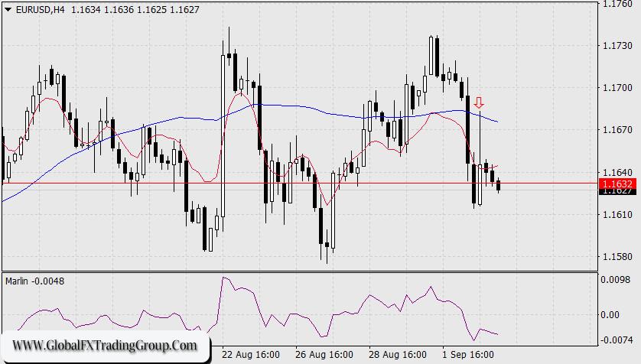
Task: Click the 1.1730 price axis label
Action: tap(617, 47)
